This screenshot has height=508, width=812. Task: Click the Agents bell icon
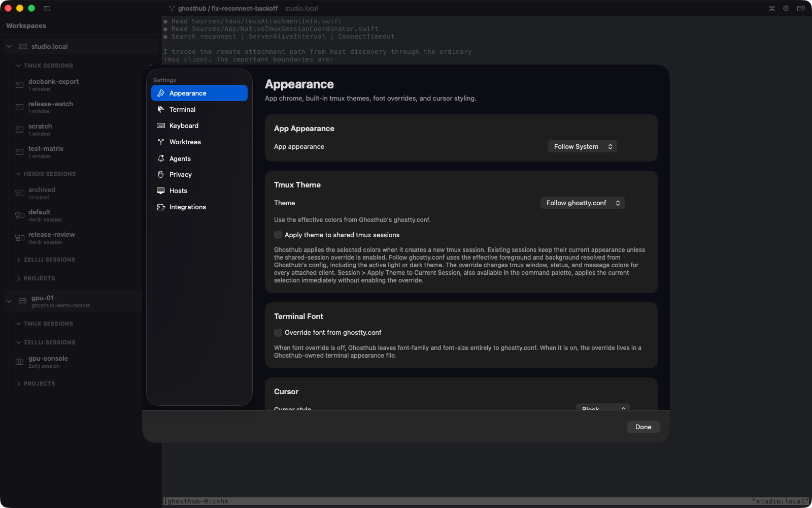click(161, 158)
